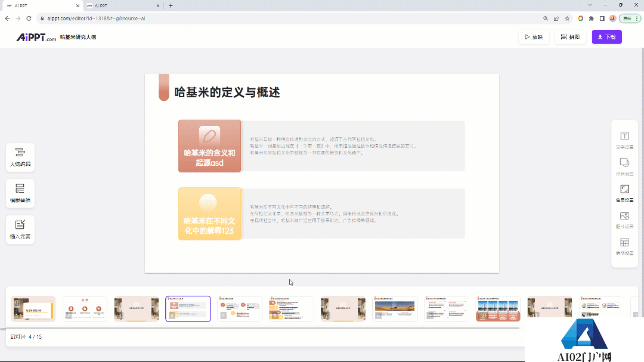Bookmark this page with star icon

pos(567,18)
